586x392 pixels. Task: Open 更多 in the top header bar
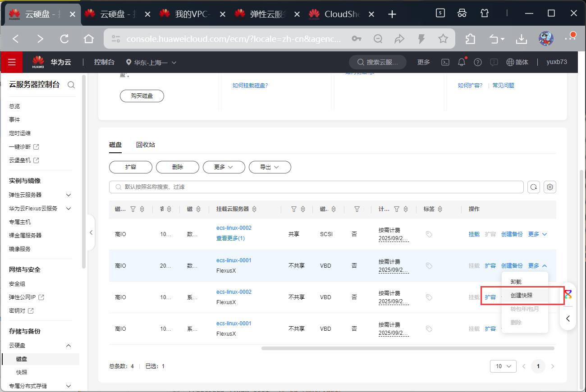pos(424,62)
